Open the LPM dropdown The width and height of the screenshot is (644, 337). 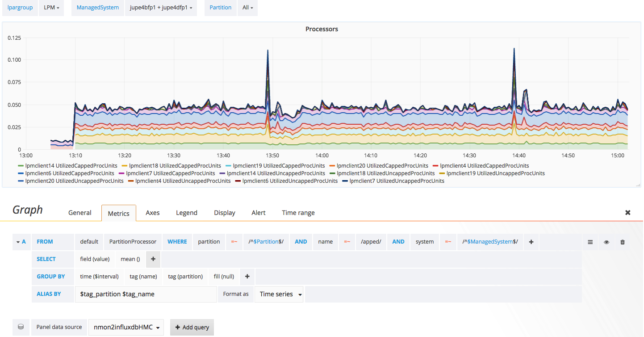51,8
